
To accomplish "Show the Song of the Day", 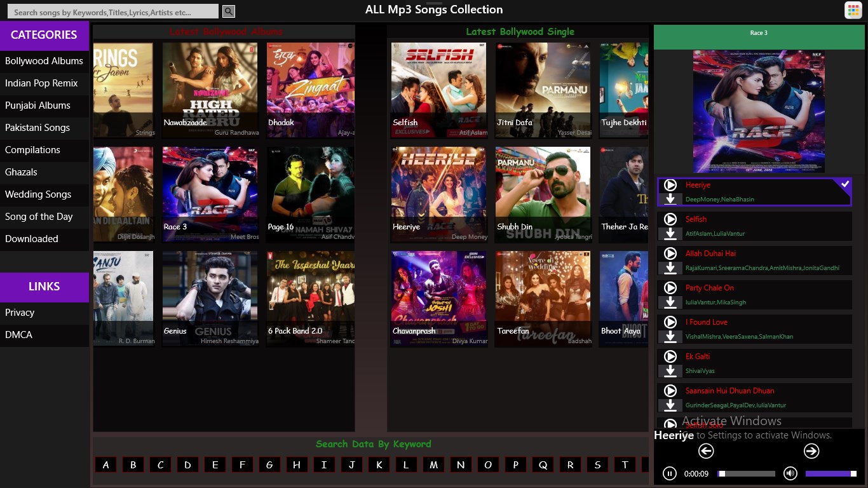I will click(x=44, y=217).
